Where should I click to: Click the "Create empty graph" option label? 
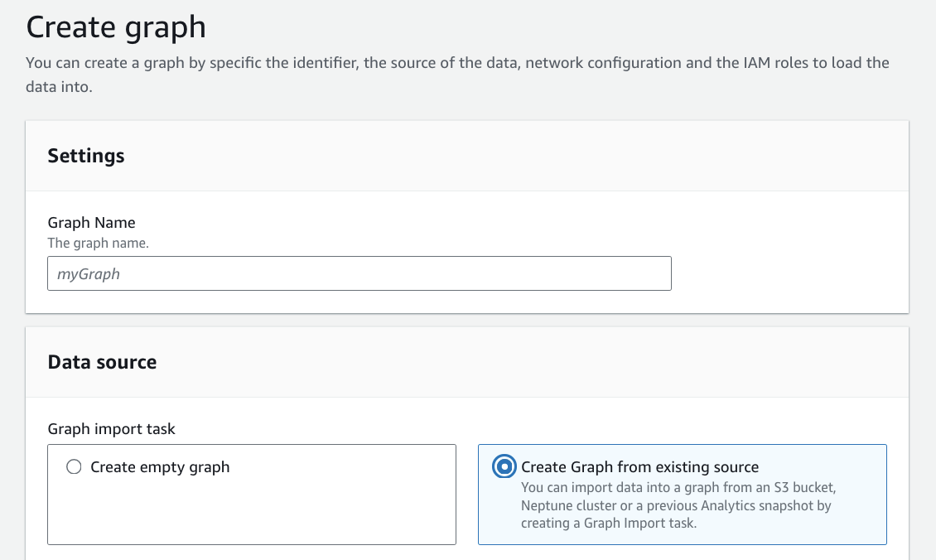click(160, 467)
